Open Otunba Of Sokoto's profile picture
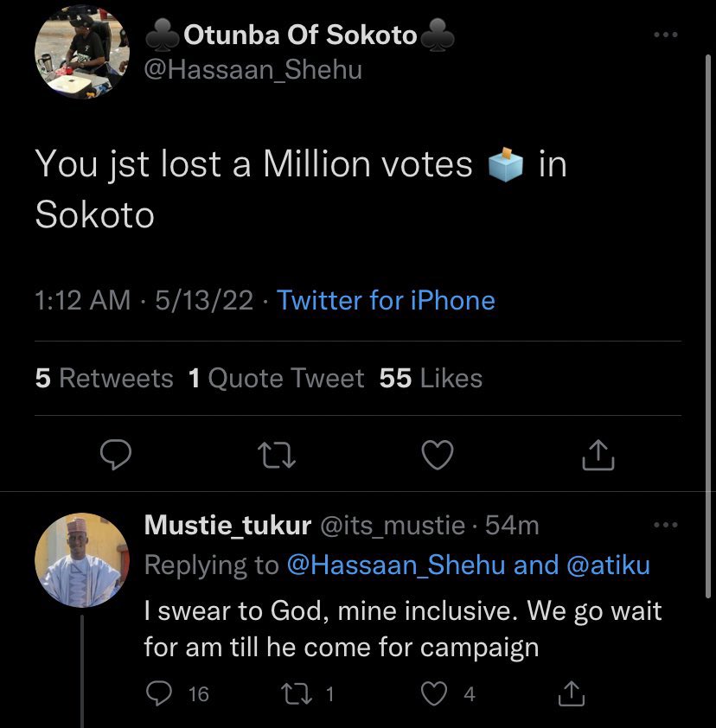 [x=82, y=52]
